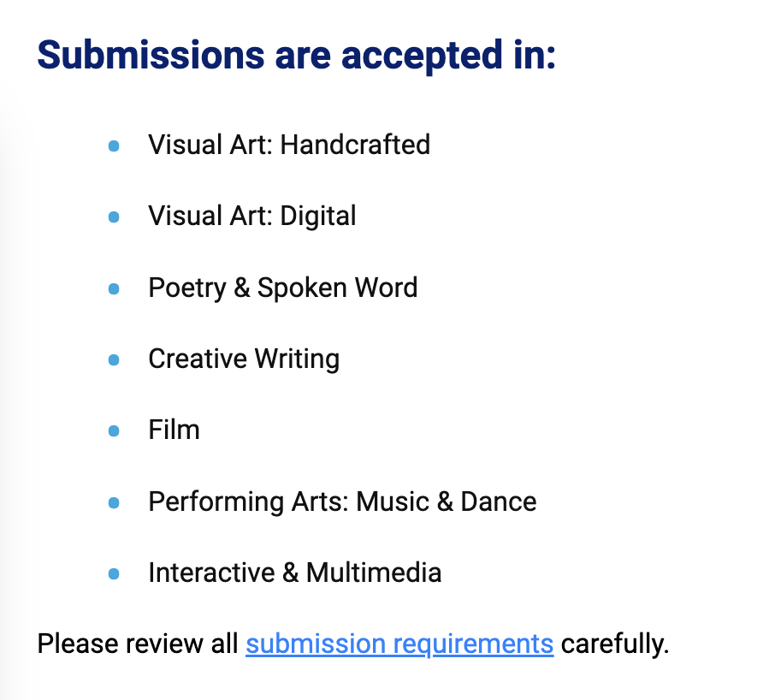Open the submission requirements link
Screen dimensions: 775x700
[x=399, y=644]
